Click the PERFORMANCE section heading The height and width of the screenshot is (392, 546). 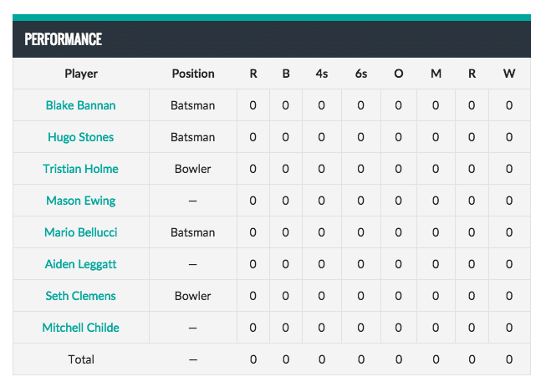click(63, 39)
